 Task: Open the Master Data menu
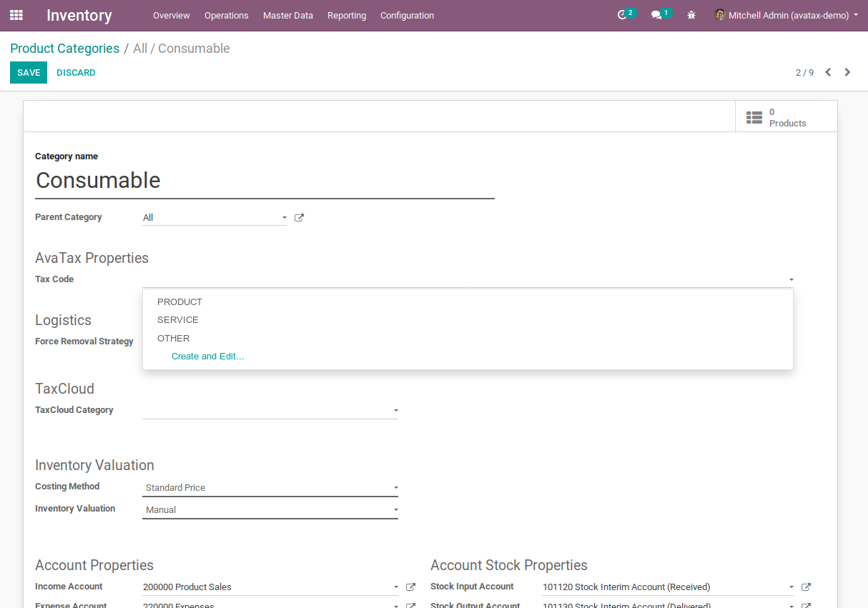287,15
